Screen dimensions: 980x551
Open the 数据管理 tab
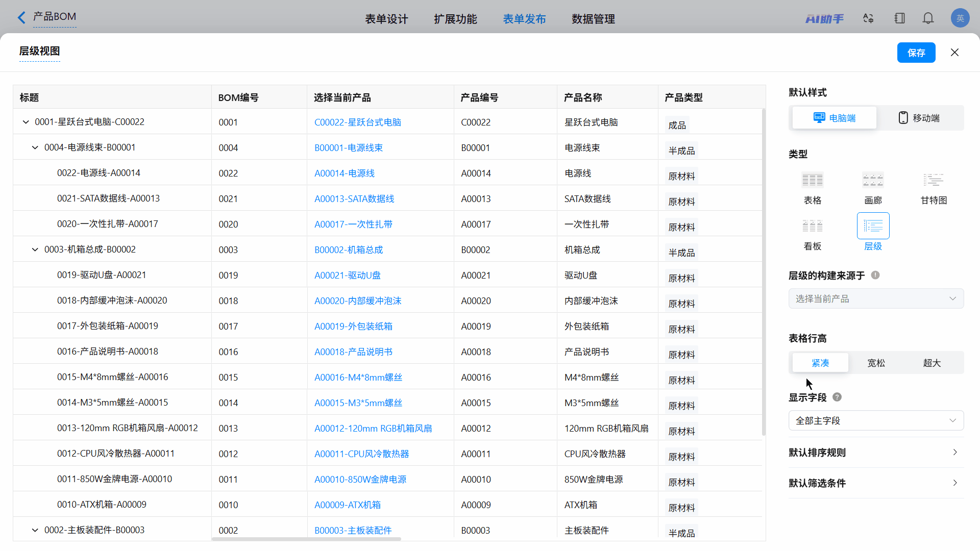click(593, 19)
